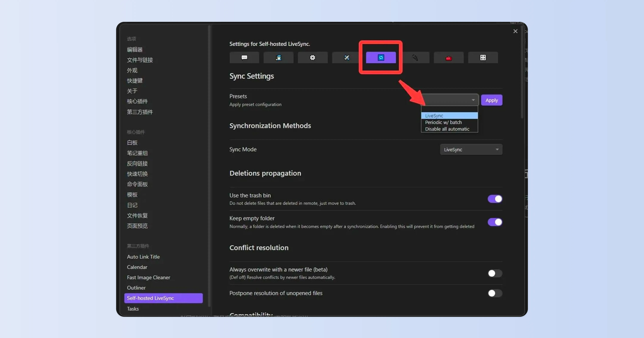
Task: Select the blue sync arrows settings tab
Action: 381,57
